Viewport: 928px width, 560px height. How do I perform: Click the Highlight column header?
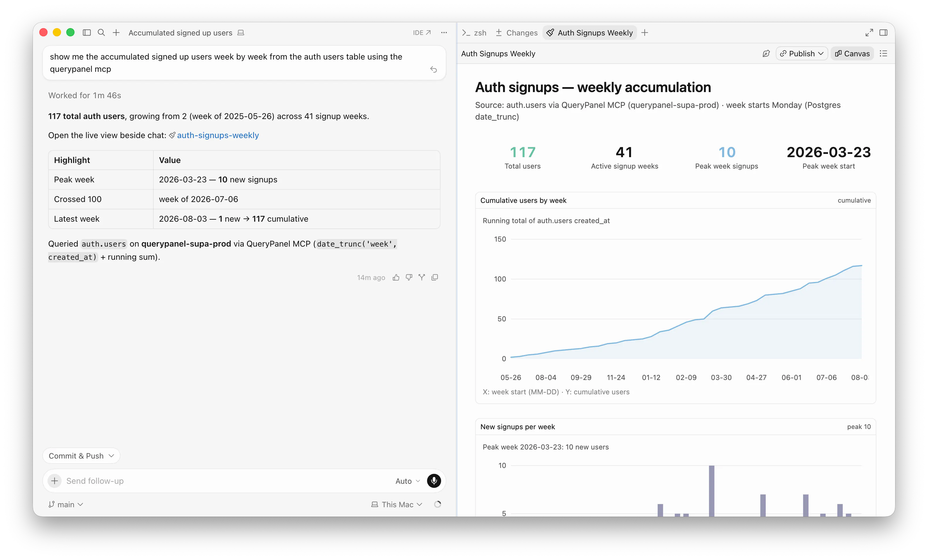pyautogui.click(x=72, y=160)
